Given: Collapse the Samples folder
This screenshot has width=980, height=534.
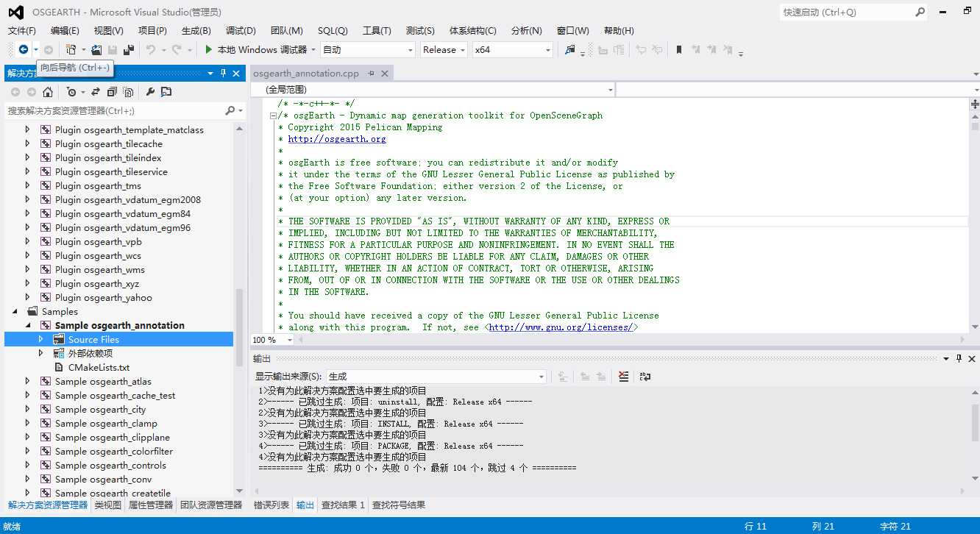Looking at the screenshot, I should click(15, 311).
